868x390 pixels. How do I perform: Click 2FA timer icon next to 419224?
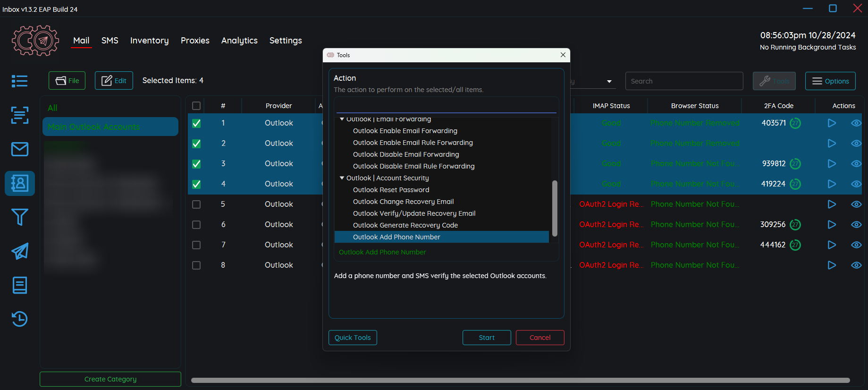[x=795, y=184]
